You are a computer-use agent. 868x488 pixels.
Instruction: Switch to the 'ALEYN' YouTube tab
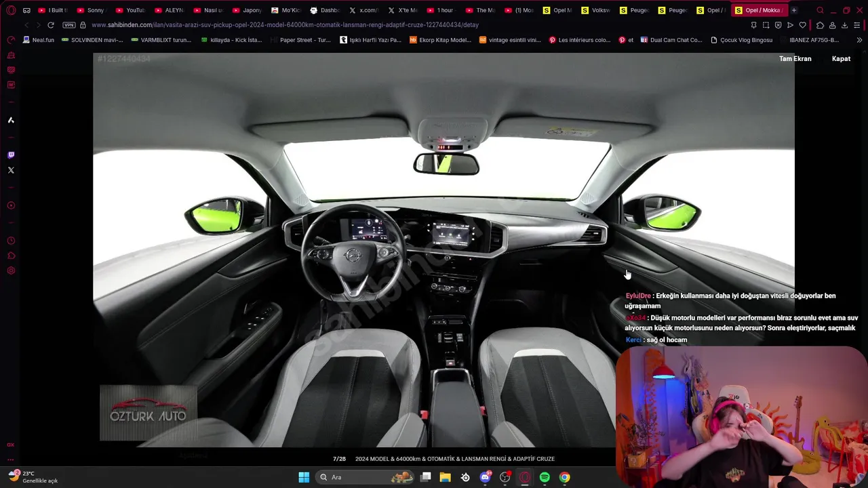pos(169,10)
